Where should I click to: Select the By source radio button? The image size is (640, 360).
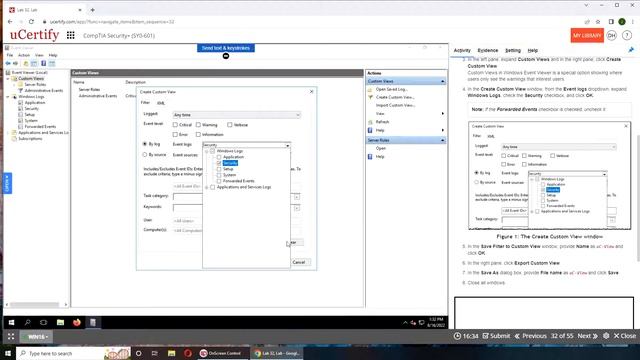[x=144, y=155]
